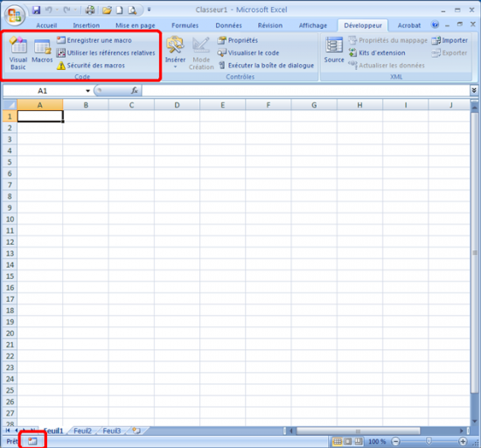The height and width of the screenshot is (448, 481).
Task: Click the Insert Function fx button
Action: pos(135,90)
